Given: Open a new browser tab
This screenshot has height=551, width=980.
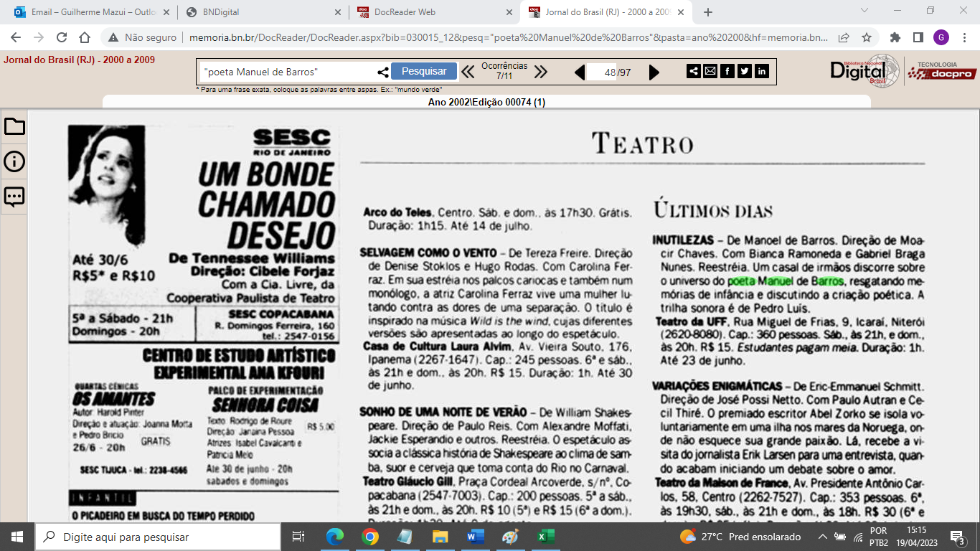Looking at the screenshot, I should 708,12.
